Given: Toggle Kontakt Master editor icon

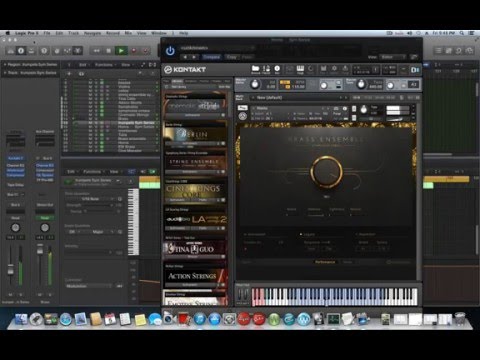Looking at the screenshot, I should pos(266,69).
